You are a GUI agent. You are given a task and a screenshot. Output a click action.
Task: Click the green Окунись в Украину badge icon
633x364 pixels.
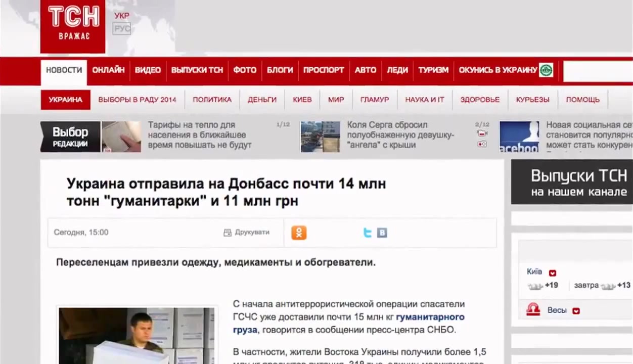pyautogui.click(x=546, y=70)
